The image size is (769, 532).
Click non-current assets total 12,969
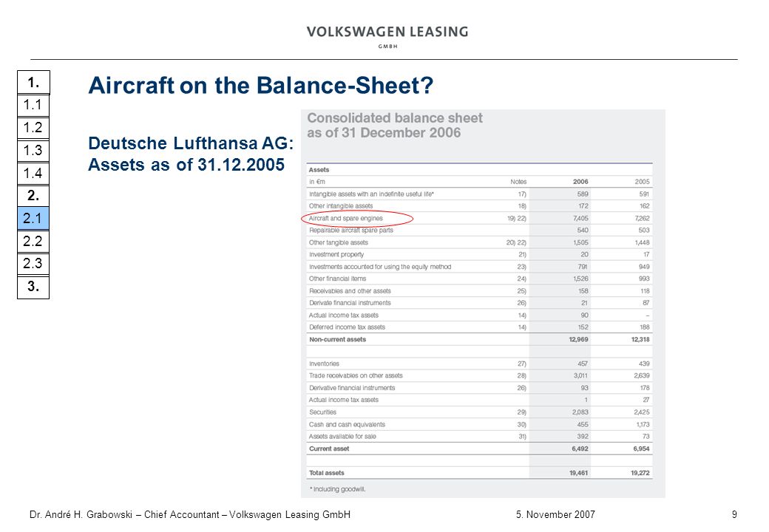(579, 339)
